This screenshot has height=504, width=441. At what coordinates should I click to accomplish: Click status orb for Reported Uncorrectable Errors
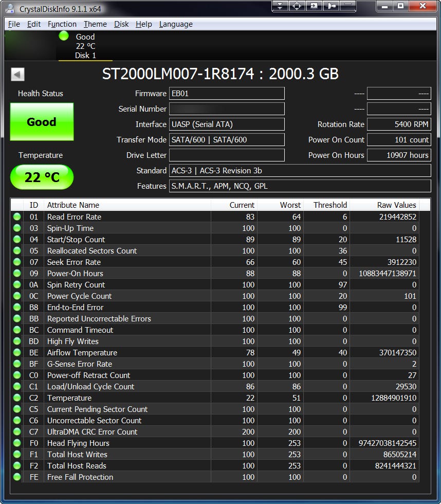coord(17,318)
